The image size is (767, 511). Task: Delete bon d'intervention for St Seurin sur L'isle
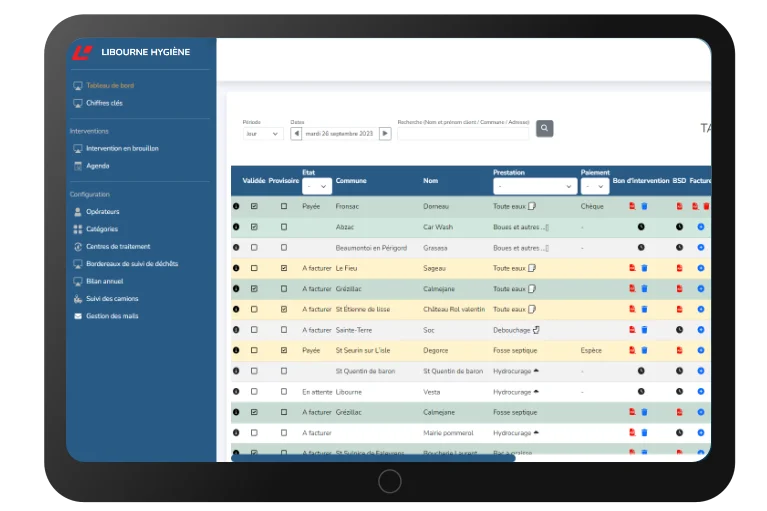tap(644, 350)
